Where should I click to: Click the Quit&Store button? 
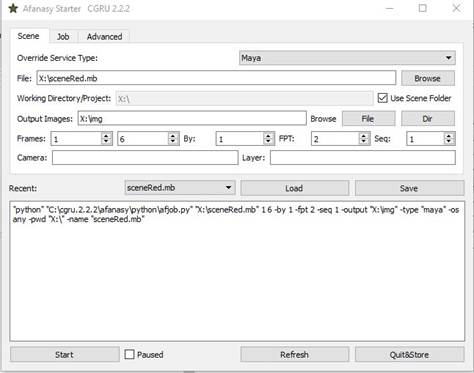pos(409,355)
